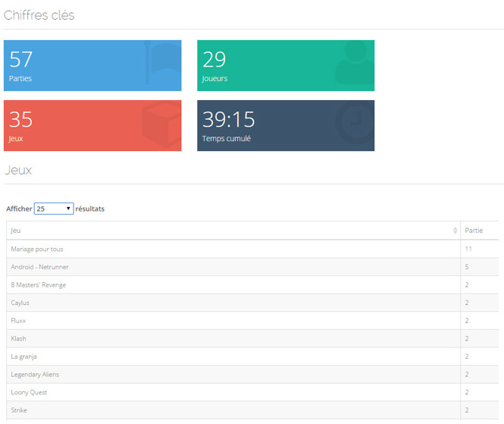504x424 pixels.
Task: Click the flag icon on Parties card
Action: (x=163, y=62)
